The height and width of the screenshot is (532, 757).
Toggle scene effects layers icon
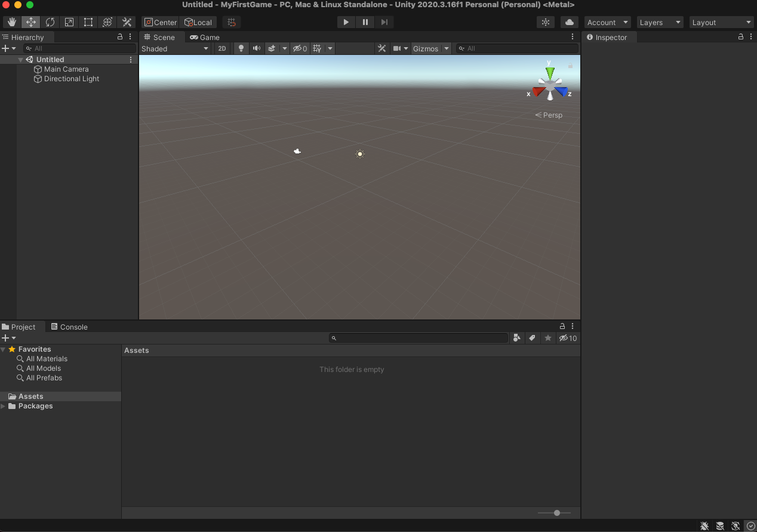coord(272,48)
